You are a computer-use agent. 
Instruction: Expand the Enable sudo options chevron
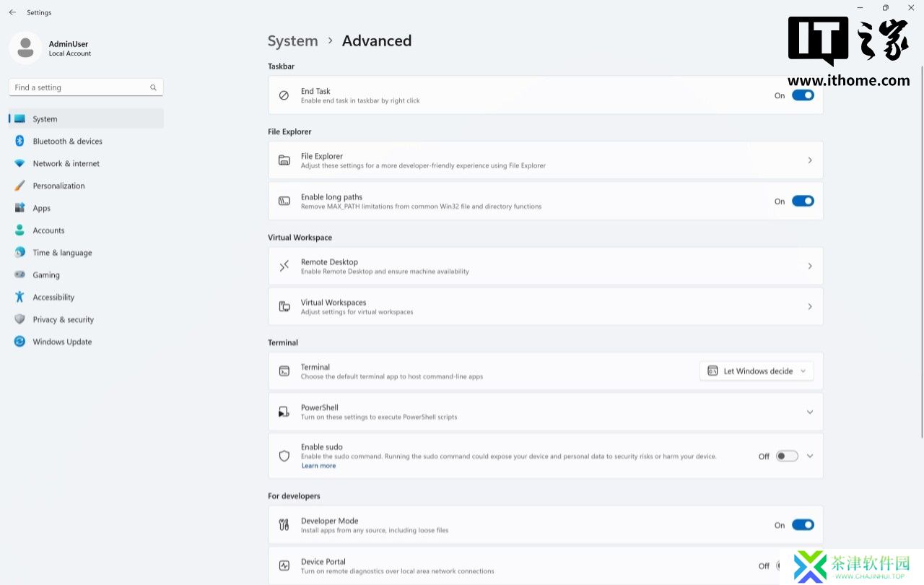[810, 456]
